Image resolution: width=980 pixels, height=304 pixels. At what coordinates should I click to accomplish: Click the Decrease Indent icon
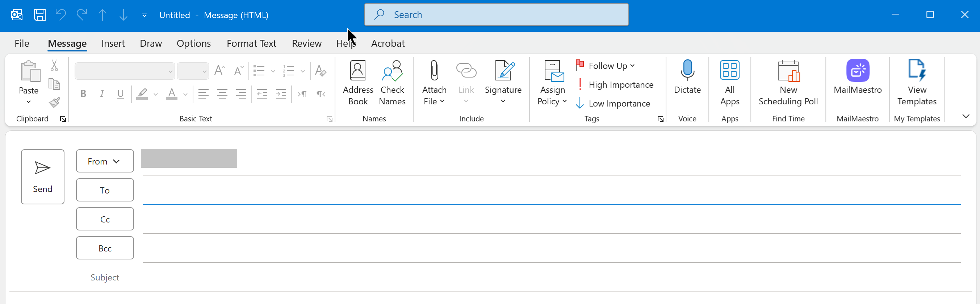(x=262, y=94)
